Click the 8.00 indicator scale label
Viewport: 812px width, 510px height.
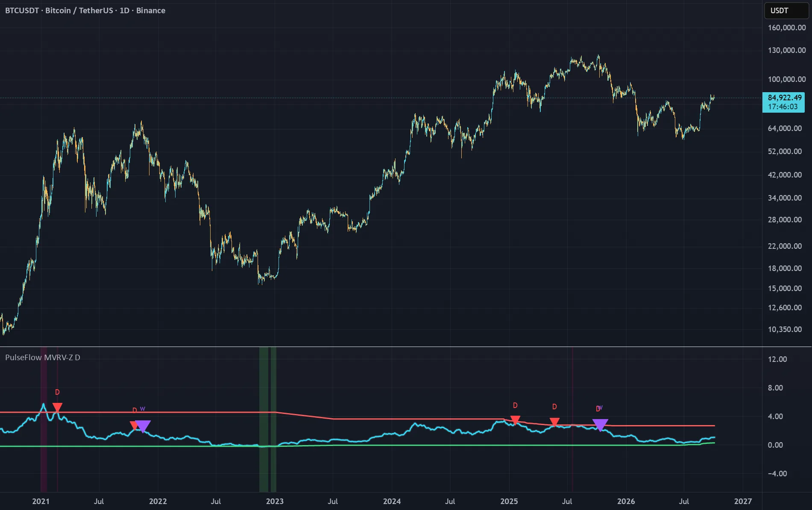776,388
